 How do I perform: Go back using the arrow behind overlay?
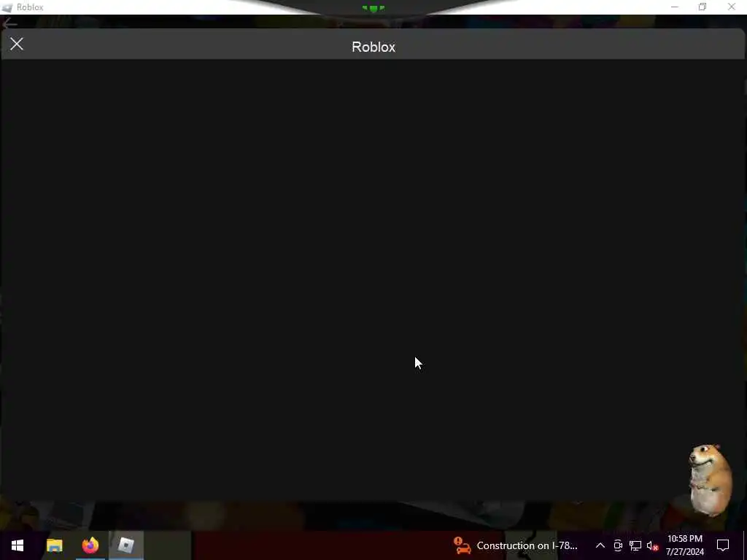pos(9,23)
